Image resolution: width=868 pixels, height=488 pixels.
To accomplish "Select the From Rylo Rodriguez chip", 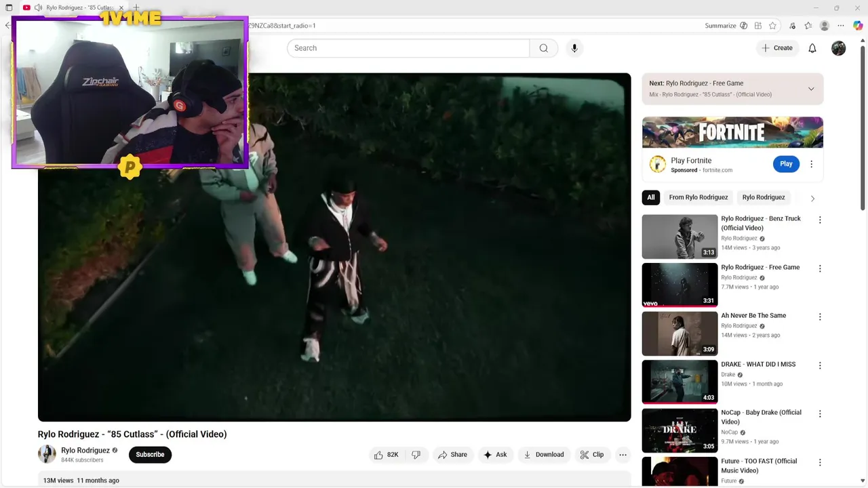I will pos(698,197).
